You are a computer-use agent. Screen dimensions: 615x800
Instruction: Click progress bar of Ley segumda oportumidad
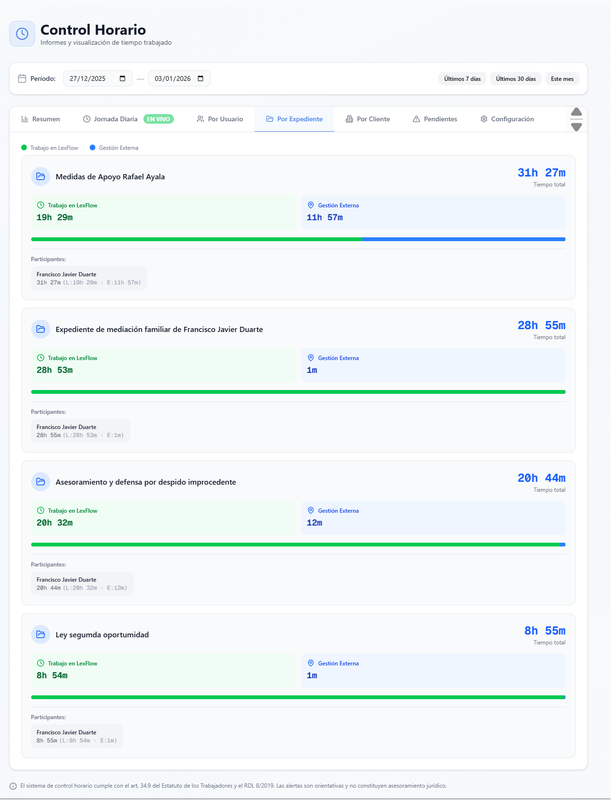click(x=298, y=697)
